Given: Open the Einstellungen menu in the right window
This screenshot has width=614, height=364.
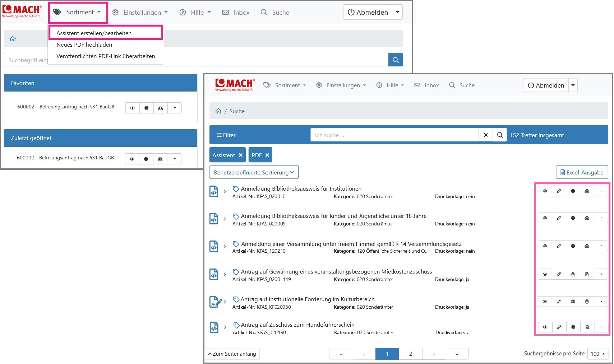Looking at the screenshot, I should click(x=341, y=85).
